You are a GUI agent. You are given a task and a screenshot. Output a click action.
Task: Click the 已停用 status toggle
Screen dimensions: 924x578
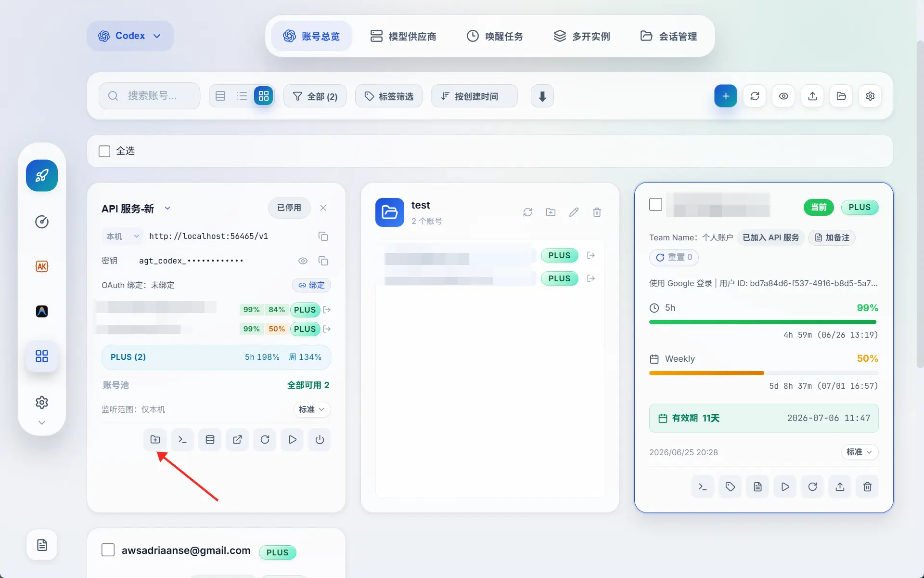[x=289, y=208]
